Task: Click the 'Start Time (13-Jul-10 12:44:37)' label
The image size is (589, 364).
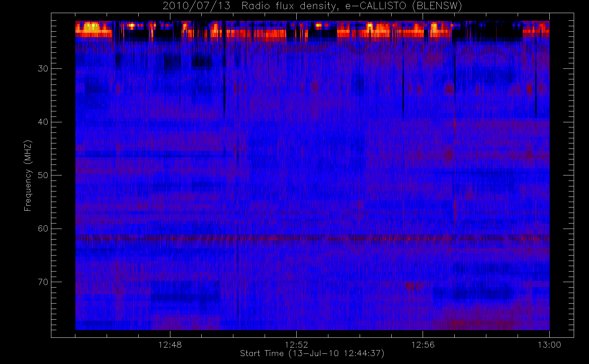Action: [312, 353]
